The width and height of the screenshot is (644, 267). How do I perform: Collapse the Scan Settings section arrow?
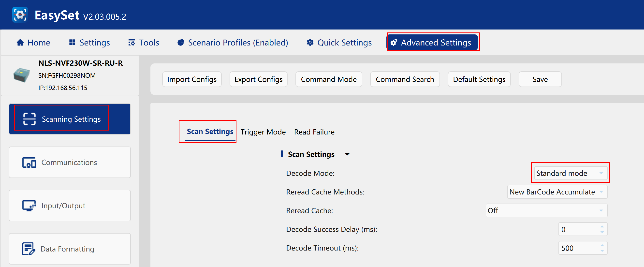(x=347, y=154)
